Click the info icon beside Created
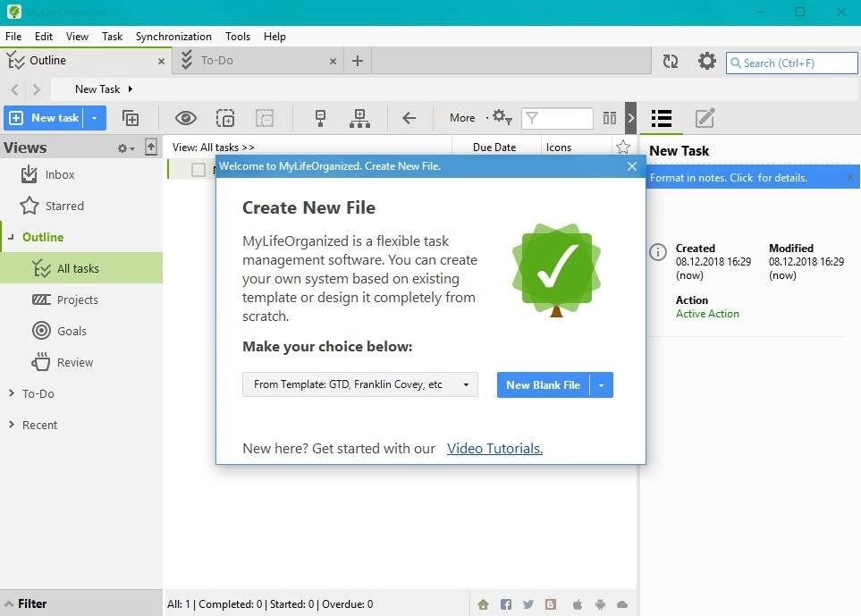 point(658,252)
